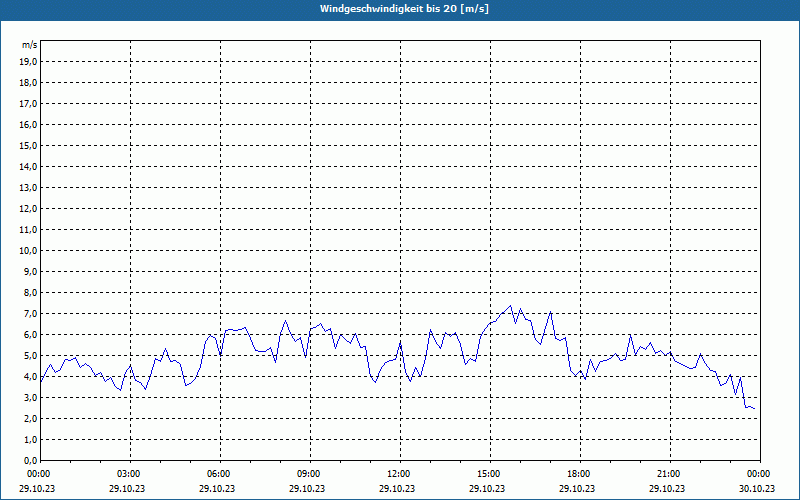Select the 19,0 y-axis value label
800x500 pixels.
coord(29,62)
